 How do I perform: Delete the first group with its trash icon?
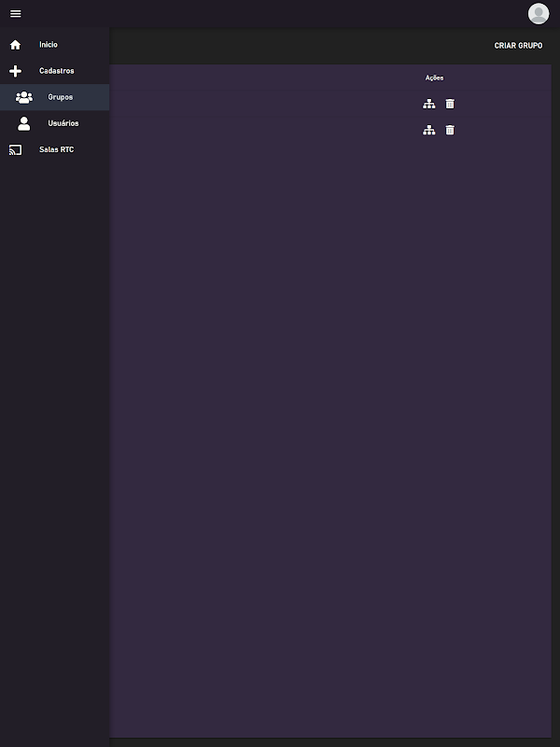[450, 104]
